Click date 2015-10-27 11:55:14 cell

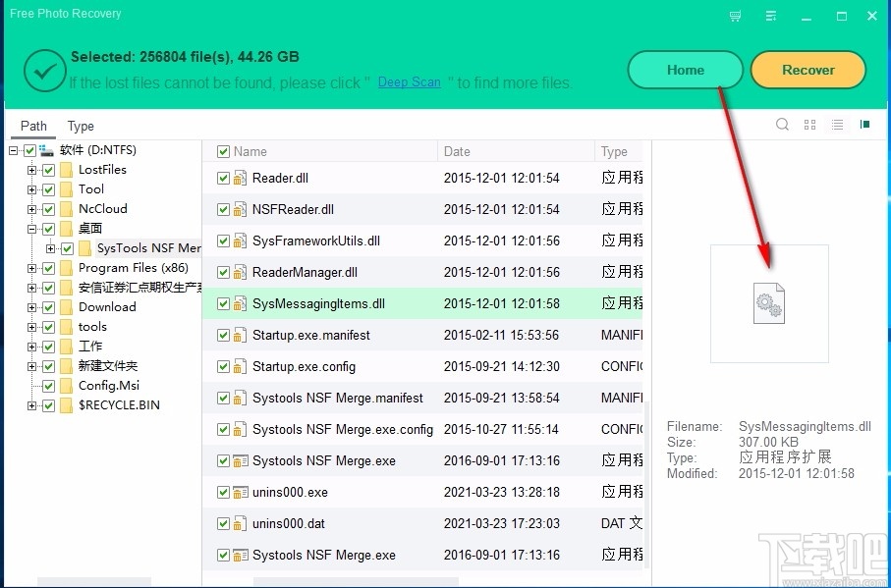[501, 430]
